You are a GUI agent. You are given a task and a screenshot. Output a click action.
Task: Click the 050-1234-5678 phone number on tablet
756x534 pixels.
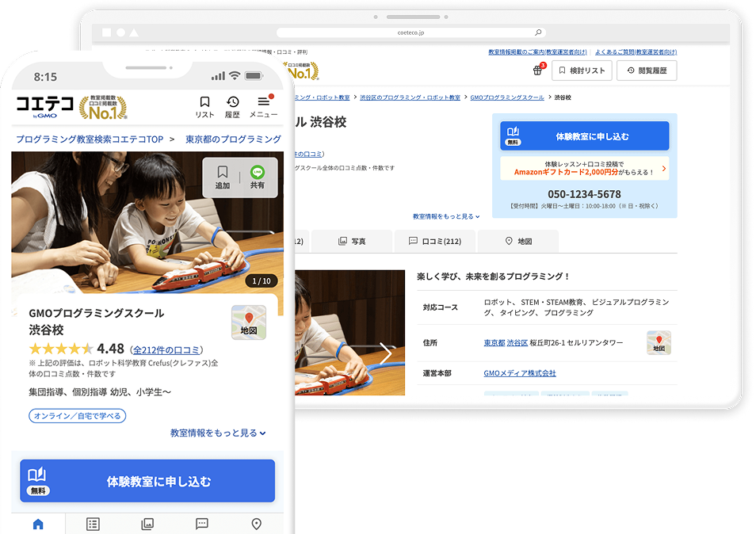584,194
